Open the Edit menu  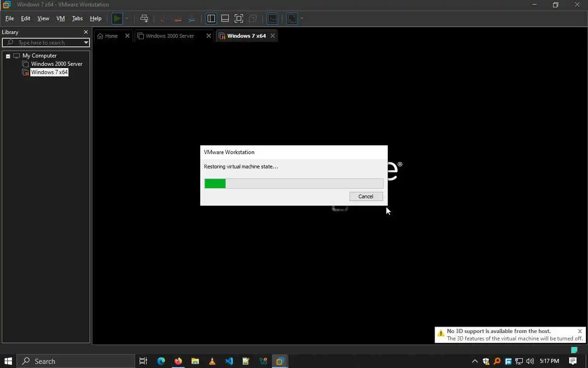pyautogui.click(x=26, y=18)
